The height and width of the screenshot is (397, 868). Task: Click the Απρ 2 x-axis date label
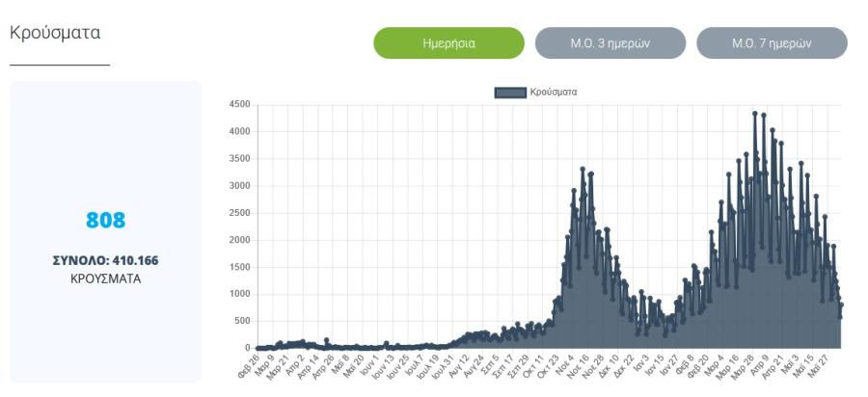(295, 364)
